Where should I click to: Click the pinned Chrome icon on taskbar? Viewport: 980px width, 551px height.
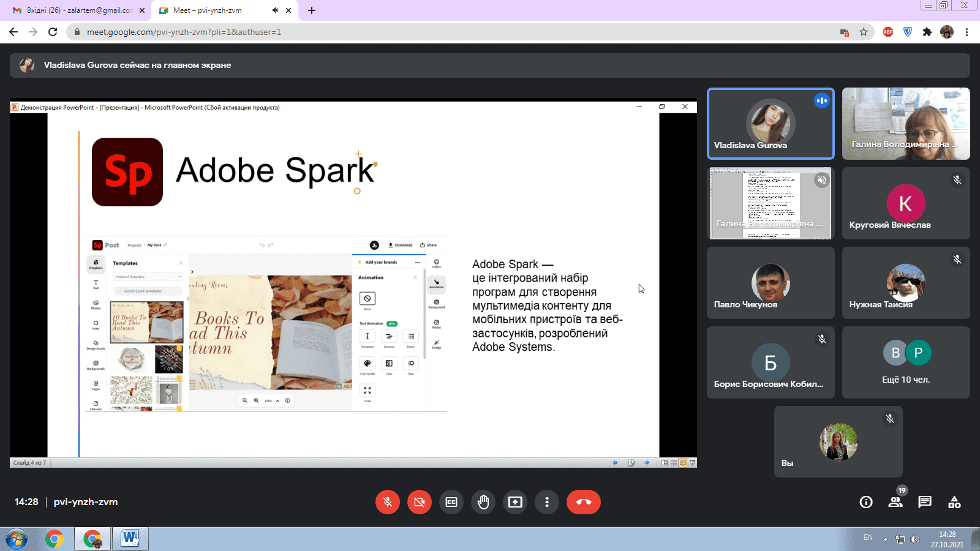tap(55, 539)
